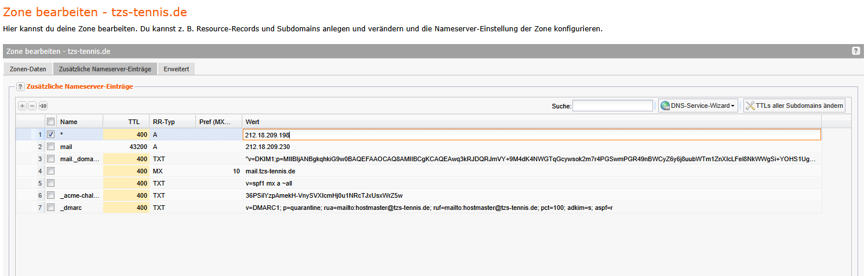Click RR-Typ TXT in the _dmarc row

pos(173,208)
